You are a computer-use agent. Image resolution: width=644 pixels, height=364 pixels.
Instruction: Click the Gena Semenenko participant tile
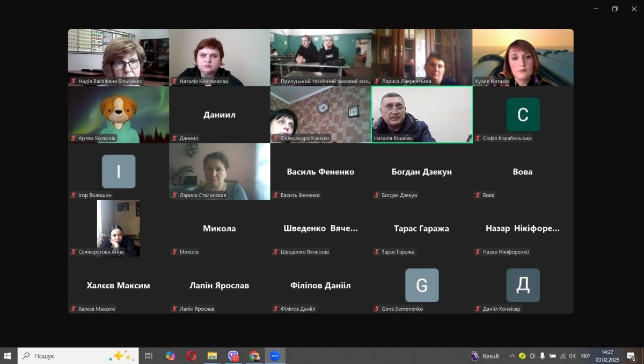coord(422,285)
